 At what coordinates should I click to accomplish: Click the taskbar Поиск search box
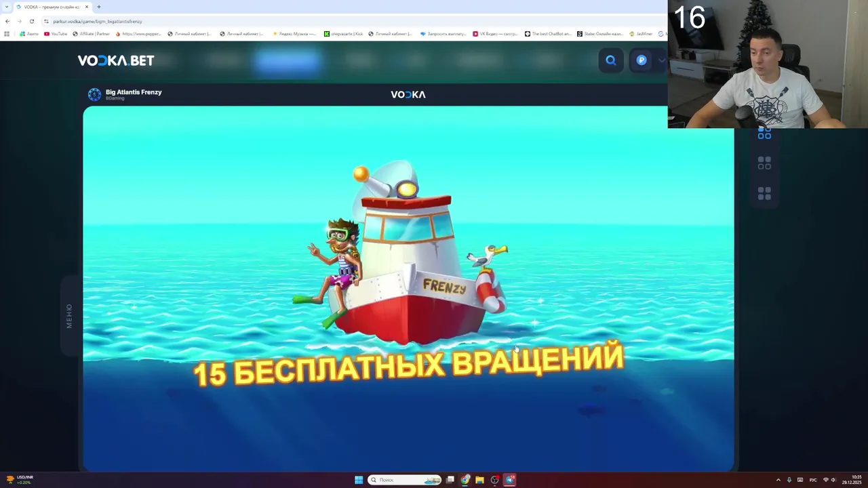click(405, 480)
